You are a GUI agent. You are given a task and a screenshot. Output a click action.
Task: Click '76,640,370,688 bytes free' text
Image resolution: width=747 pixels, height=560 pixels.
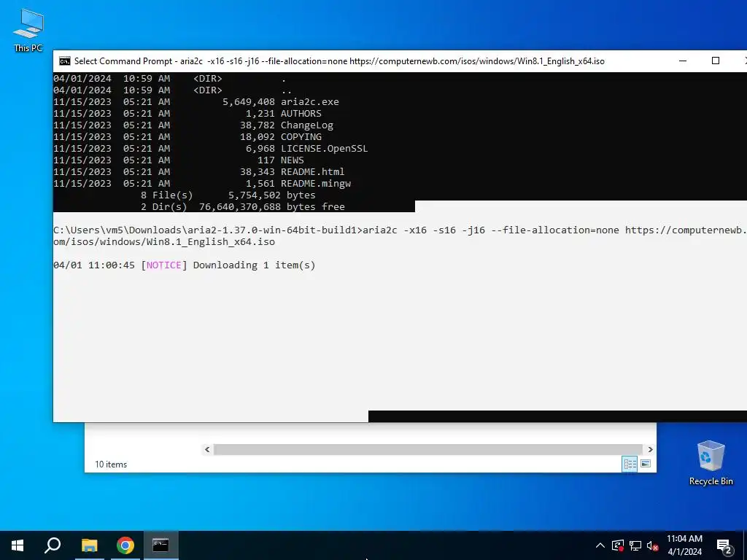point(271,206)
